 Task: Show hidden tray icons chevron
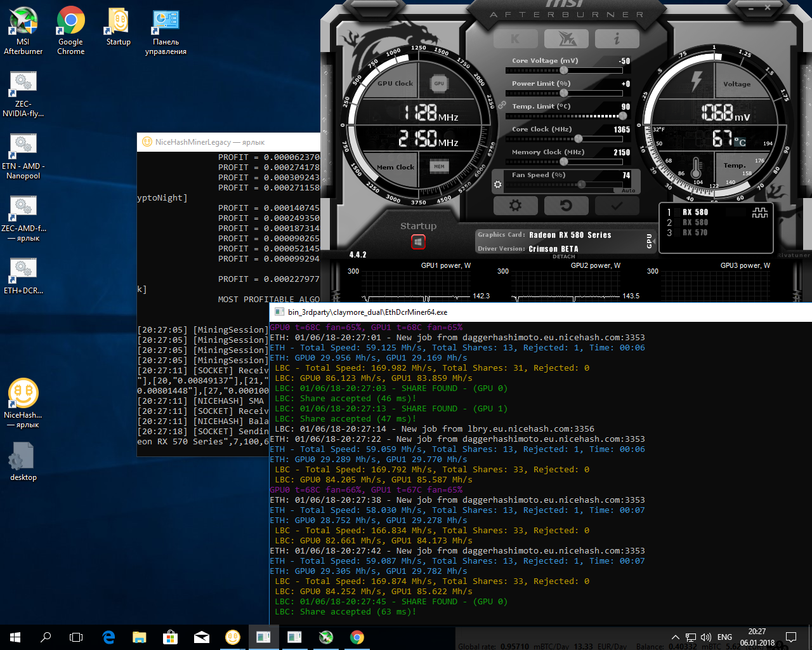coord(676,637)
